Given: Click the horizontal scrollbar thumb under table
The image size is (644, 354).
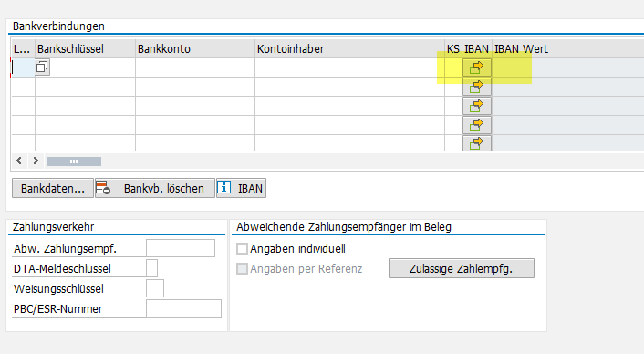Looking at the screenshot, I should click(x=74, y=161).
